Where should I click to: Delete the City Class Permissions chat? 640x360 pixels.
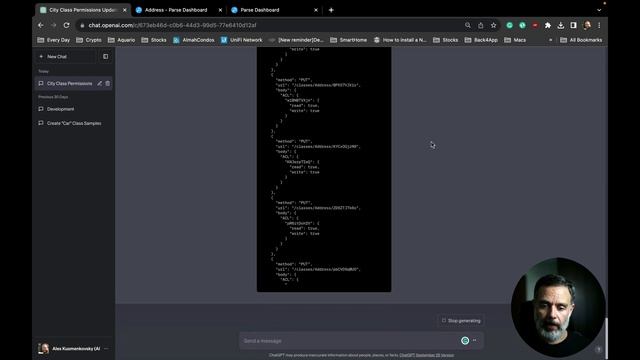click(108, 83)
